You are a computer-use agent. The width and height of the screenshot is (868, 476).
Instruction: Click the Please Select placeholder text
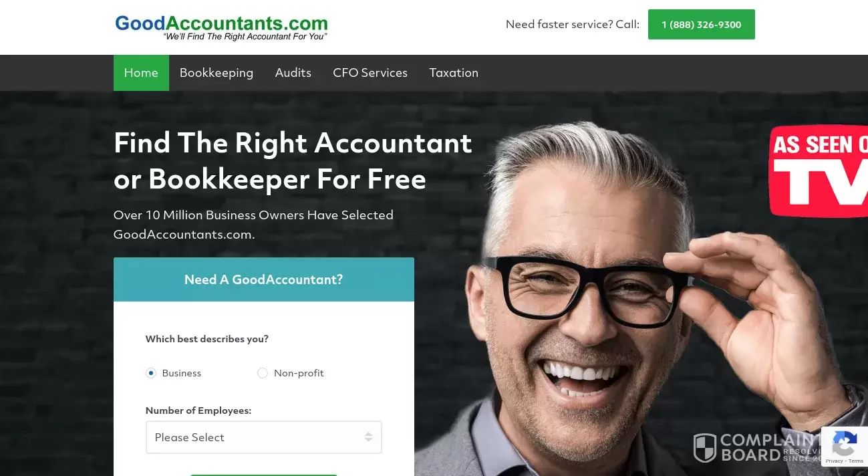pos(190,437)
